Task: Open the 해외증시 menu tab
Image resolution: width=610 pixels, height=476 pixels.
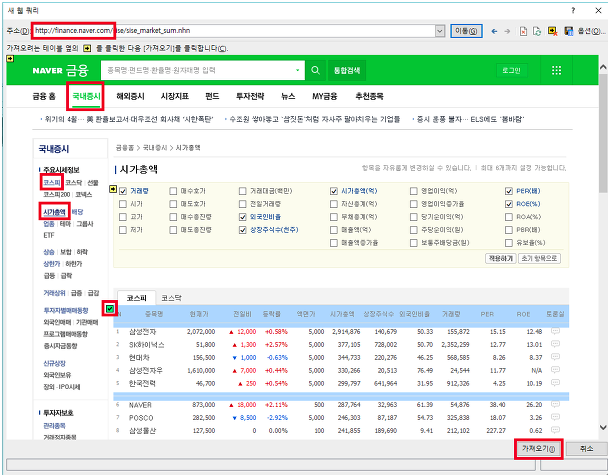Action: pyautogui.click(x=130, y=96)
